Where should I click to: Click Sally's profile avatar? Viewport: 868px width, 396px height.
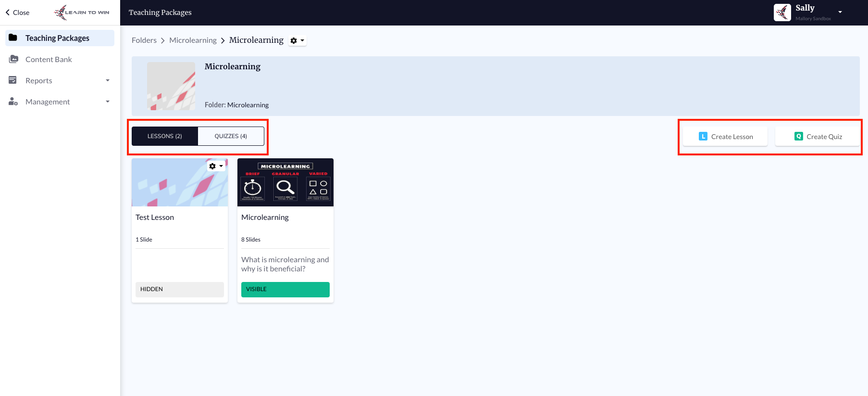click(782, 13)
